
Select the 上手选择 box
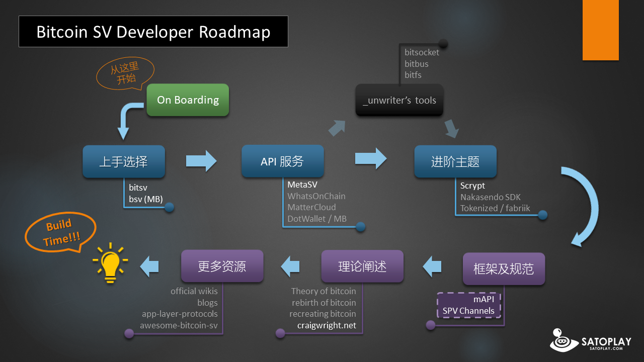pos(124,162)
